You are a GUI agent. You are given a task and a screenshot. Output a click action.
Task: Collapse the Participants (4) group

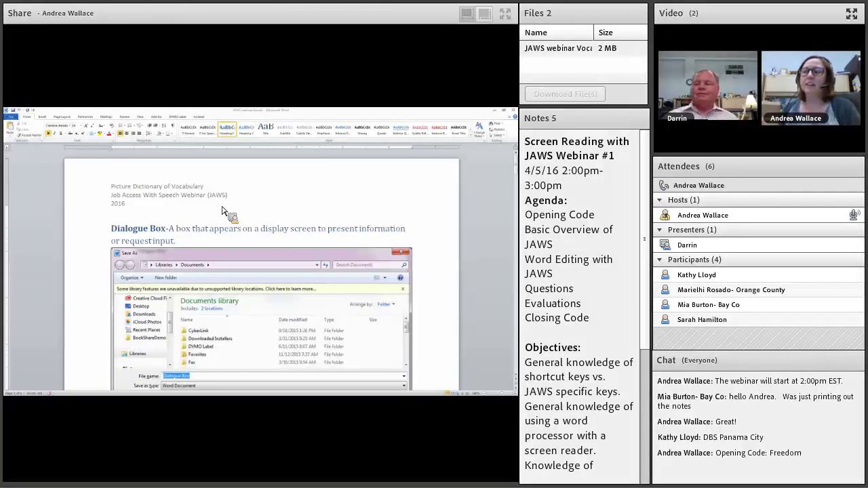659,260
